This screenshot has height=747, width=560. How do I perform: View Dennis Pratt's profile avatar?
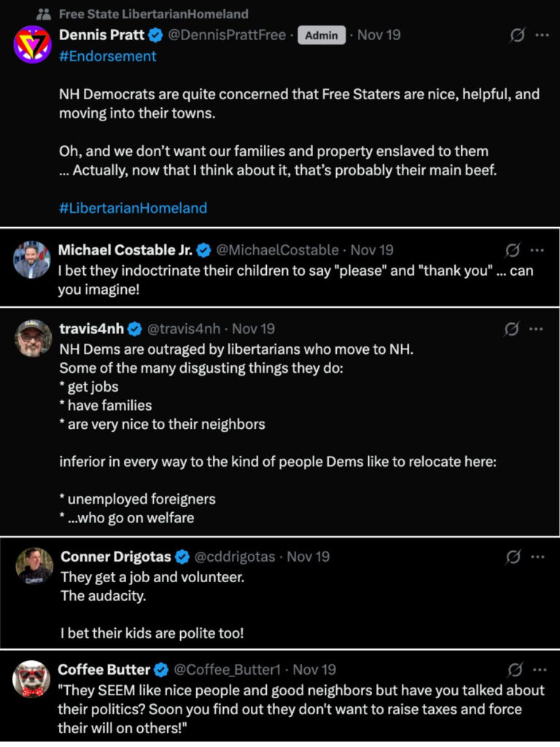click(32, 44)
